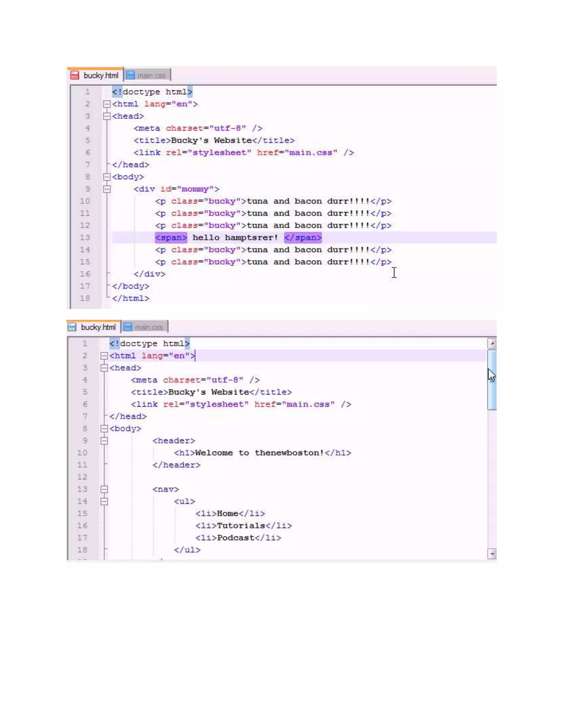Click the doctype line in the upper editor

152,92
